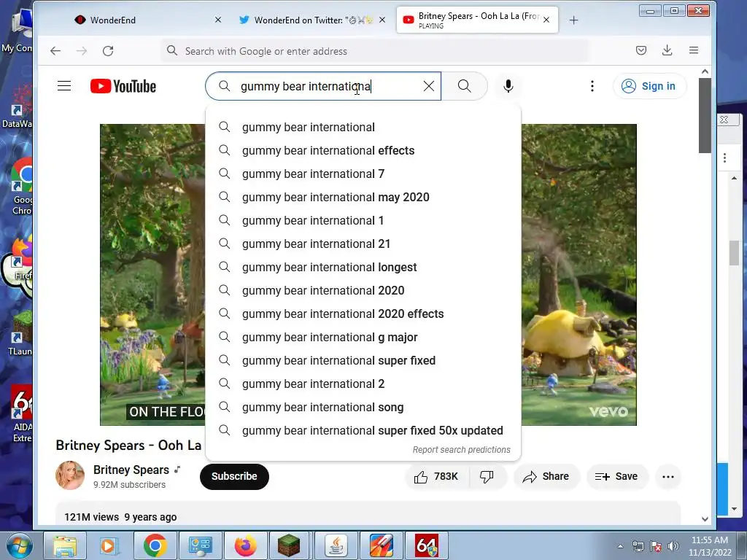Save the video to a playlist

tap(616, 477)
